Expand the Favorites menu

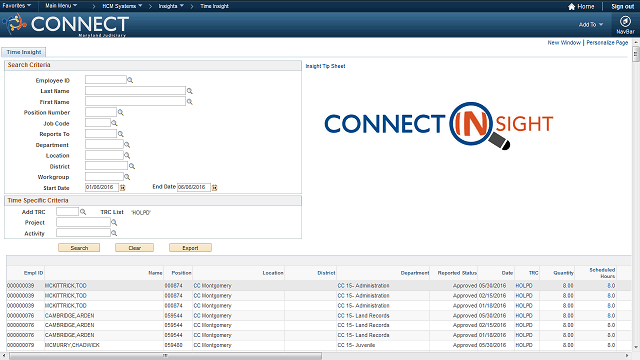pyautogui.click(x=17, y=6)
